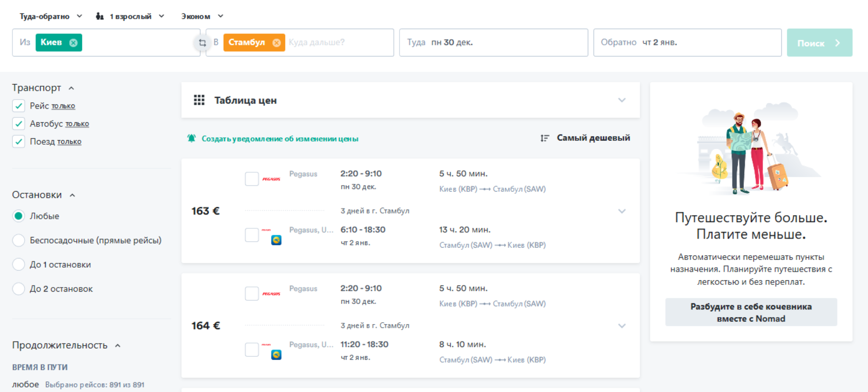
Task: Uncheck the Рейс transport checkbox
Action: (x=19, y=106)
